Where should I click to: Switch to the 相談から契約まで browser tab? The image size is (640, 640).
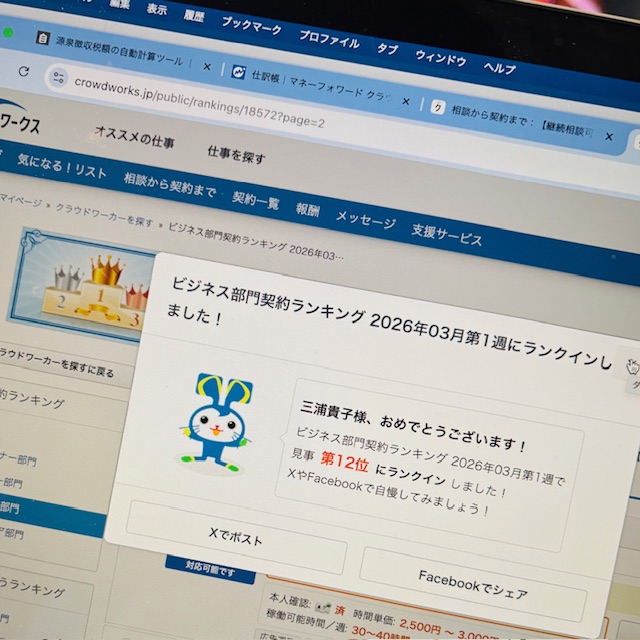[513, 119]
